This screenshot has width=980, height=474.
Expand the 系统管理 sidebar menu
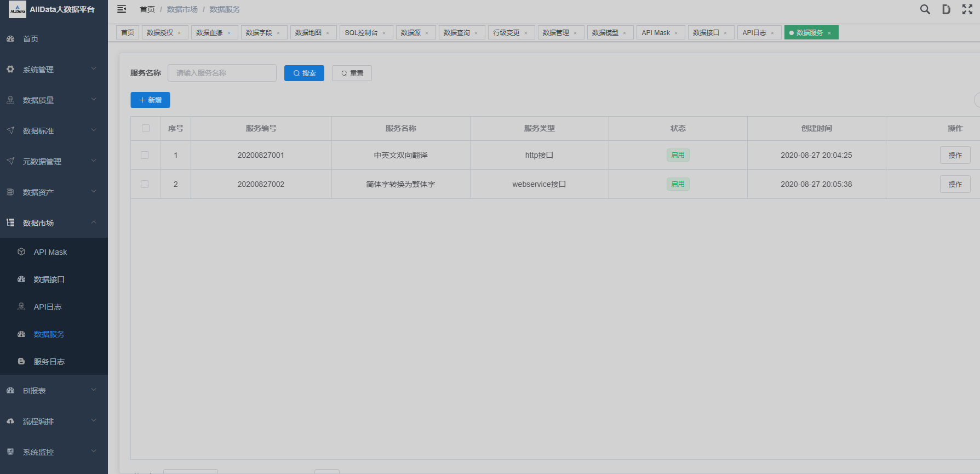point(54,70)
